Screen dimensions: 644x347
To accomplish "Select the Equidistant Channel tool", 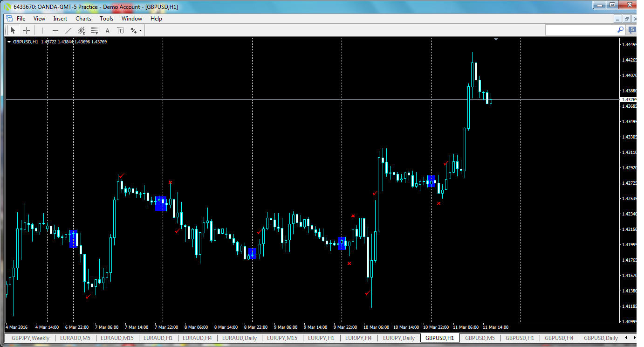I will 82,30.
